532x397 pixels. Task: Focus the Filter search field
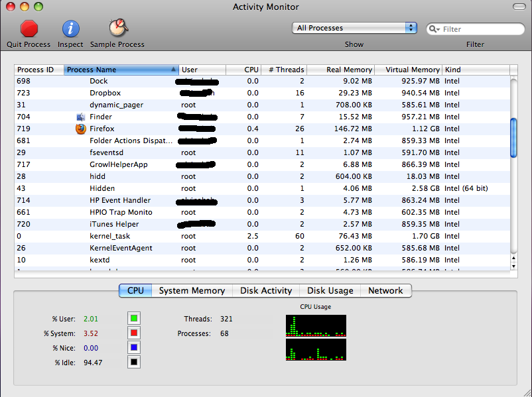tap(476, 29)
